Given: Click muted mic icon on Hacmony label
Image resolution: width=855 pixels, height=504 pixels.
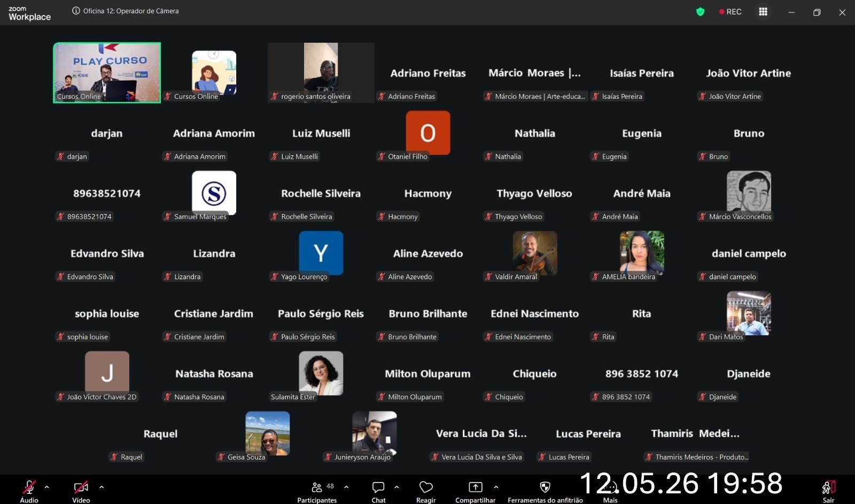Looking at the screenshot, I should pyautogui.click(x=382, y=217).
